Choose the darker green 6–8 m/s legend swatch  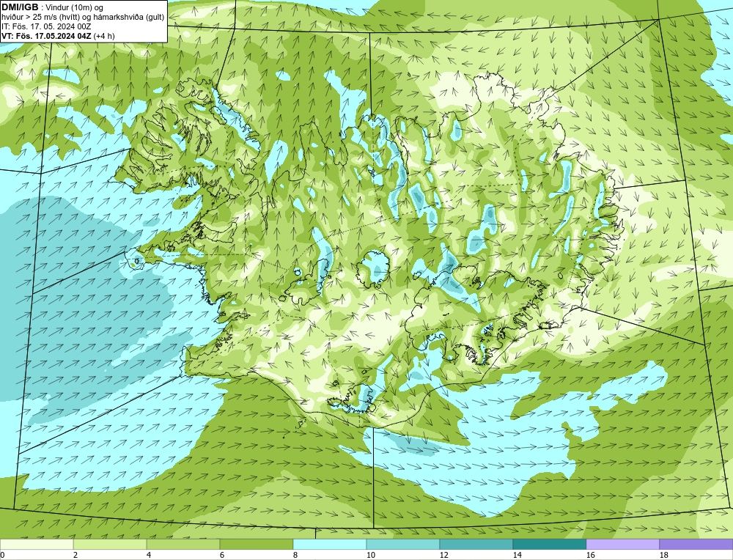click(256, 544)
